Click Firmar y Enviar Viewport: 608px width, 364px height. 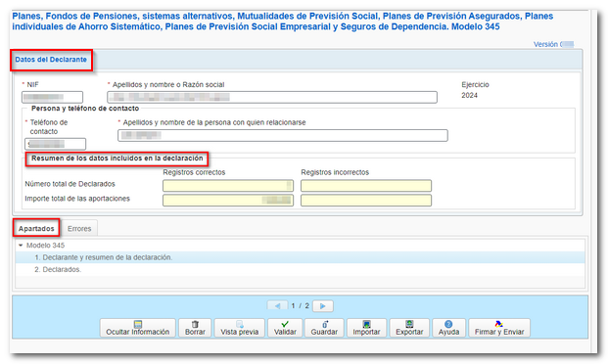click(x=499, y=328)
